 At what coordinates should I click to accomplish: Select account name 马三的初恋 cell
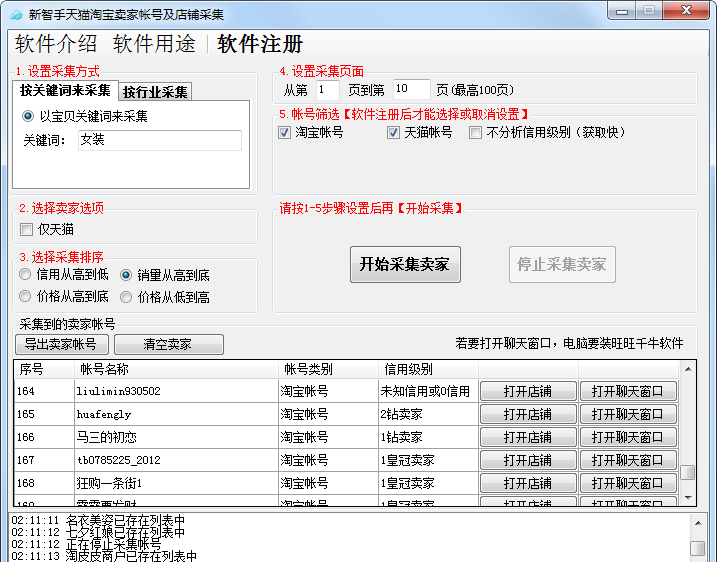pos(176,437)
